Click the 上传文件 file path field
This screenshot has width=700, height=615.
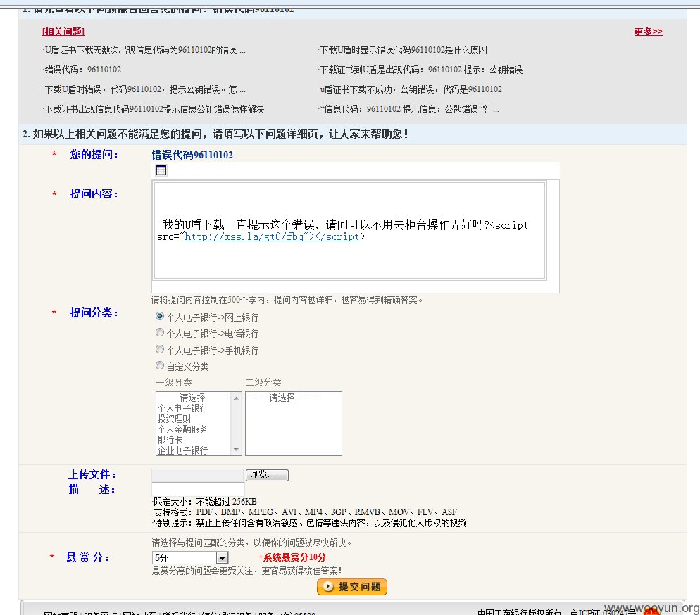(197, 475)
